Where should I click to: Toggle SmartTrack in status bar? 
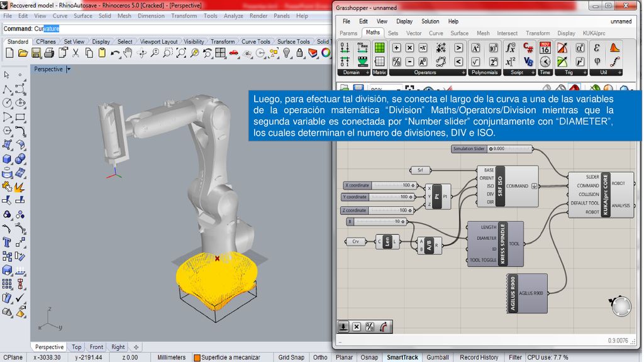402,358
